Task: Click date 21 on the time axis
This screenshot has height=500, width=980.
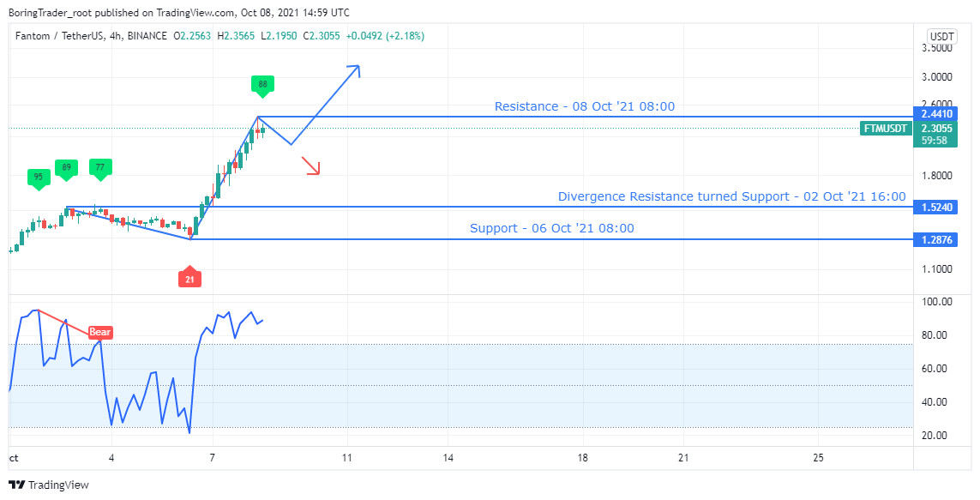Action: pos(683,458)
